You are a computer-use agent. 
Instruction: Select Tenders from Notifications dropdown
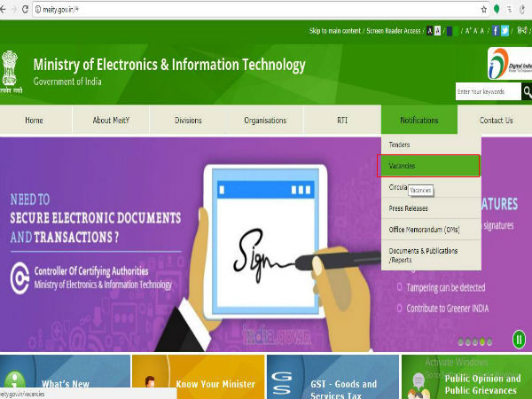(x=431, y=145)
